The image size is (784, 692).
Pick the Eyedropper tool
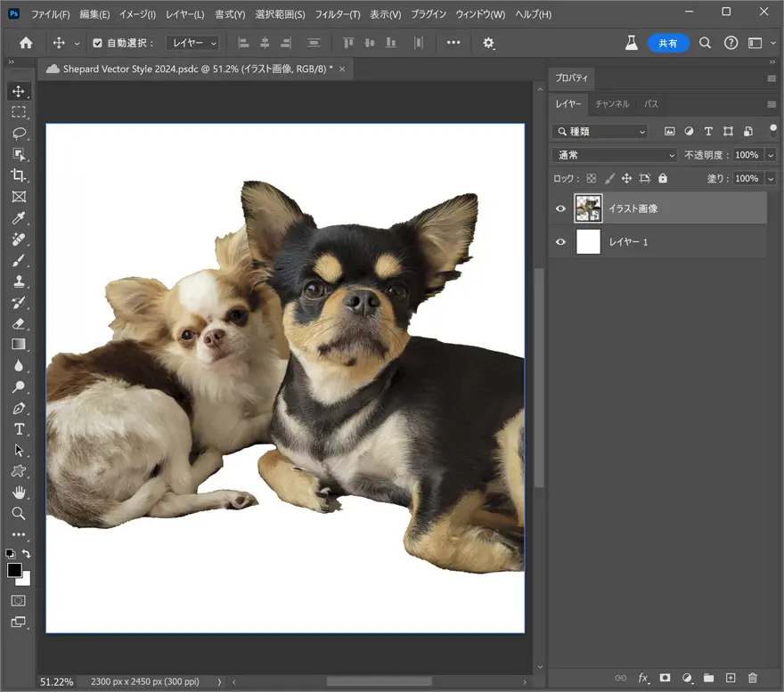click(x=19, y=218)
